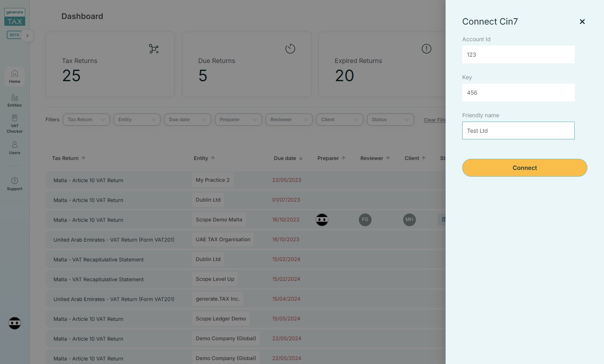Click the Account Id input field
The height and width of the screenshot is (364, 604).
click(x=518, y=55)
